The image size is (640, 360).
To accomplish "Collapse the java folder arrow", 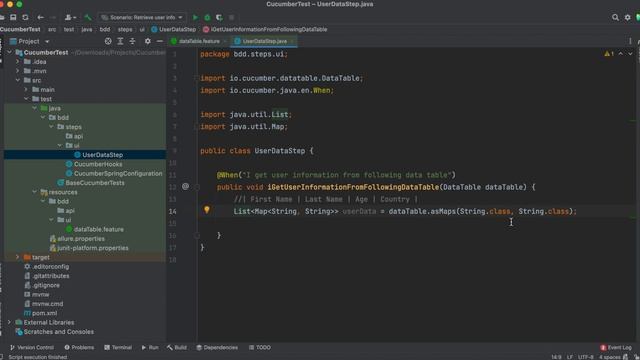I will [35, 108].
